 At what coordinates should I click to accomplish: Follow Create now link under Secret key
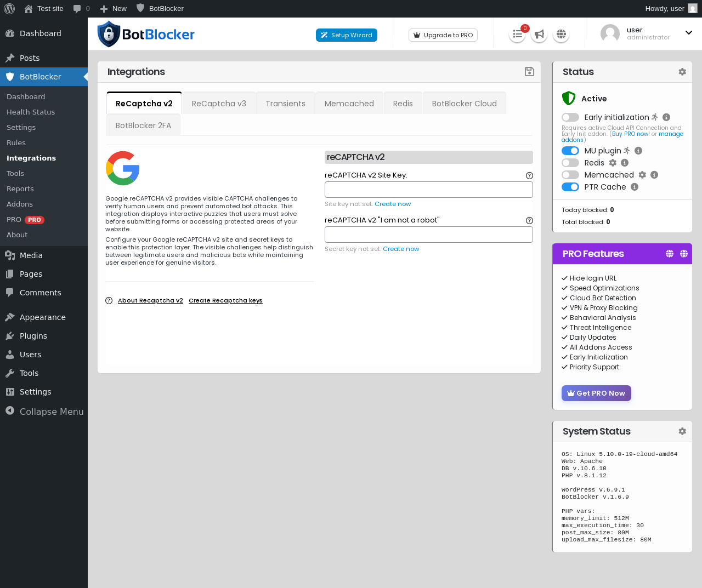(x=401, y=249)
